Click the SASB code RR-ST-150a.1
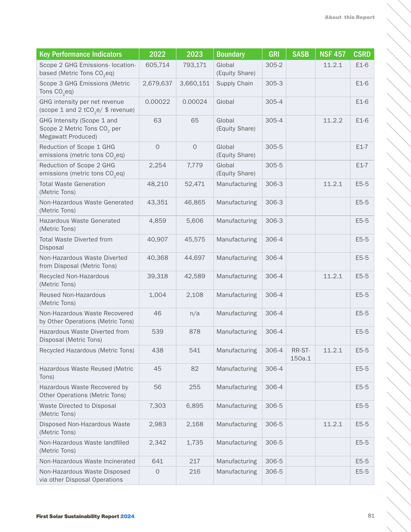This screenshot has width=411, height=532. click(x=300, y=354)
